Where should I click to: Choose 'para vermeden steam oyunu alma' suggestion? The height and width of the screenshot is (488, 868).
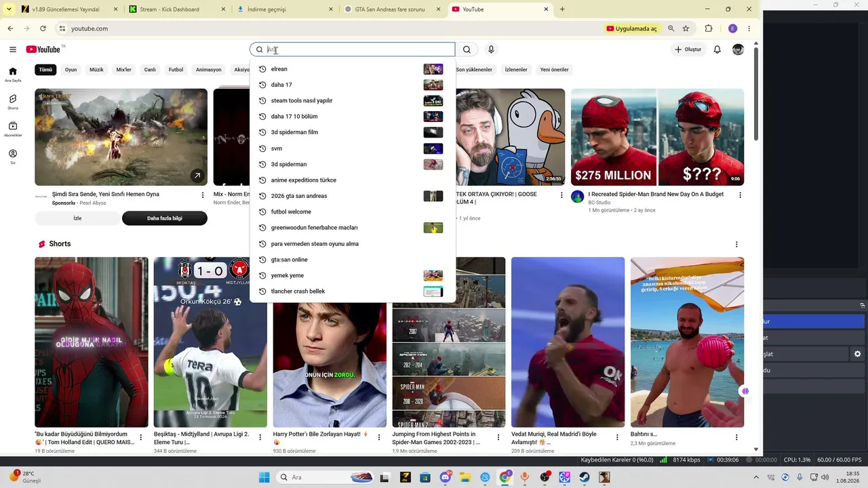353,244
